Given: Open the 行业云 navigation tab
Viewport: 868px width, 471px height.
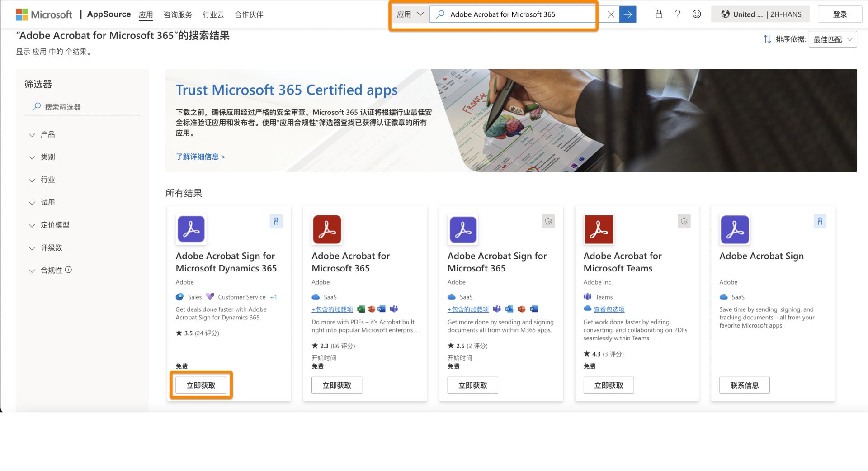Looking at the screenshot, I should click(213, 14).
